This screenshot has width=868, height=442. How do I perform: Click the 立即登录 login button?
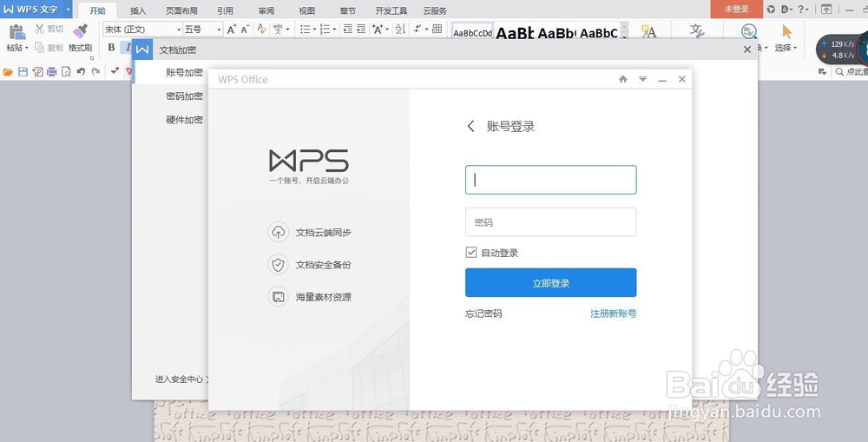[x=551, y=283]
